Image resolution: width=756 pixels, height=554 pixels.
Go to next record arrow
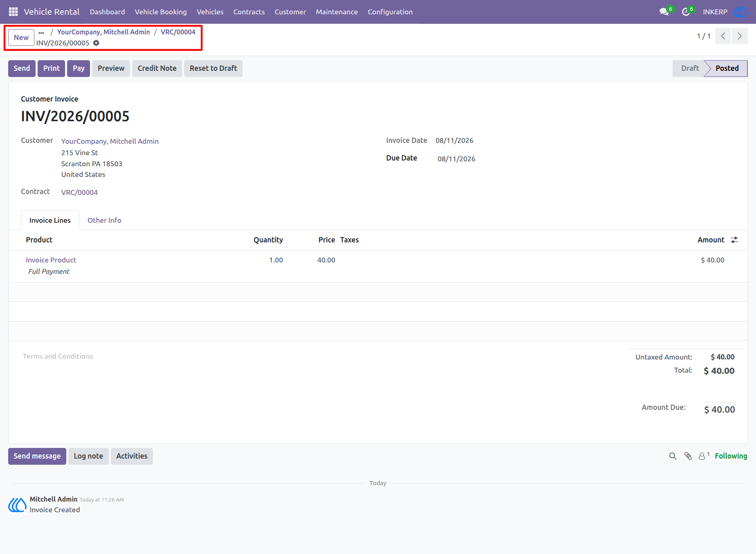[740, 36]
